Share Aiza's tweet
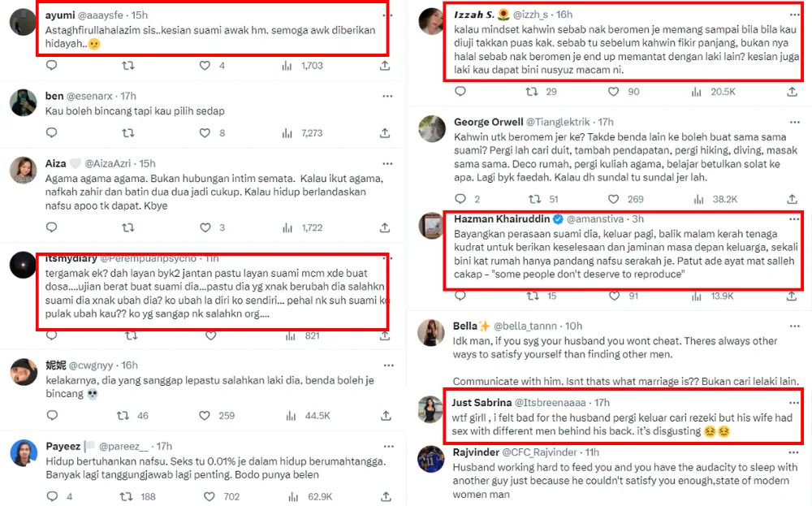The width and height of the screenshot is (812, 506). (385, 228)
